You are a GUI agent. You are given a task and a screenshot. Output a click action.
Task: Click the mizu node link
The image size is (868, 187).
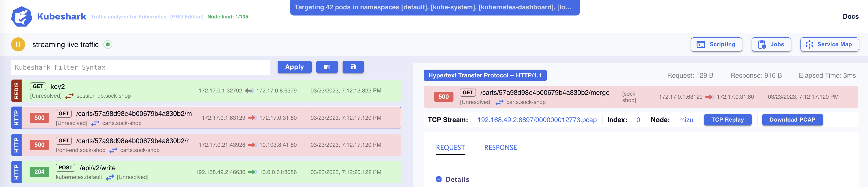click(686, 120)
